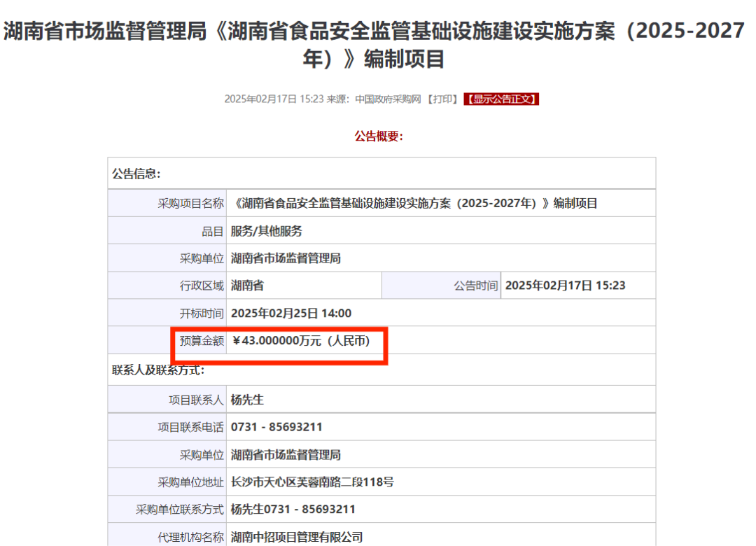Click the 项目联系电话 label cell

[167, 427]
